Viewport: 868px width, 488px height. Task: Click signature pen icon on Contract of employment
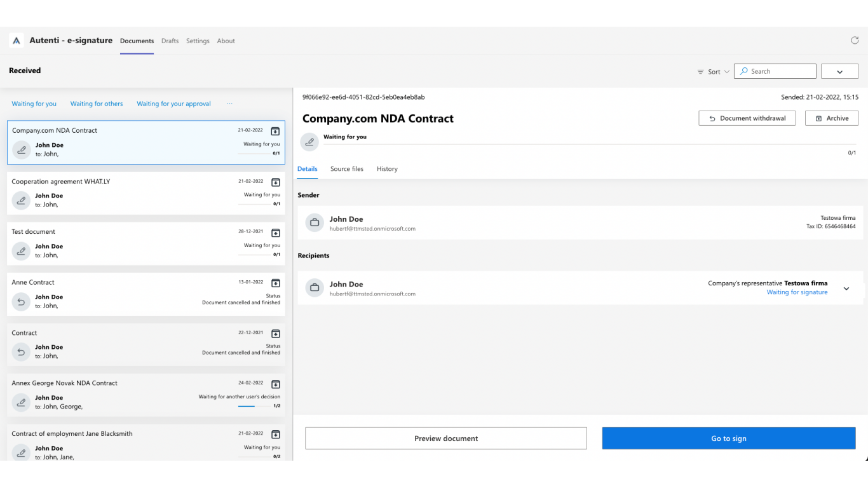(x=22, y=452)
